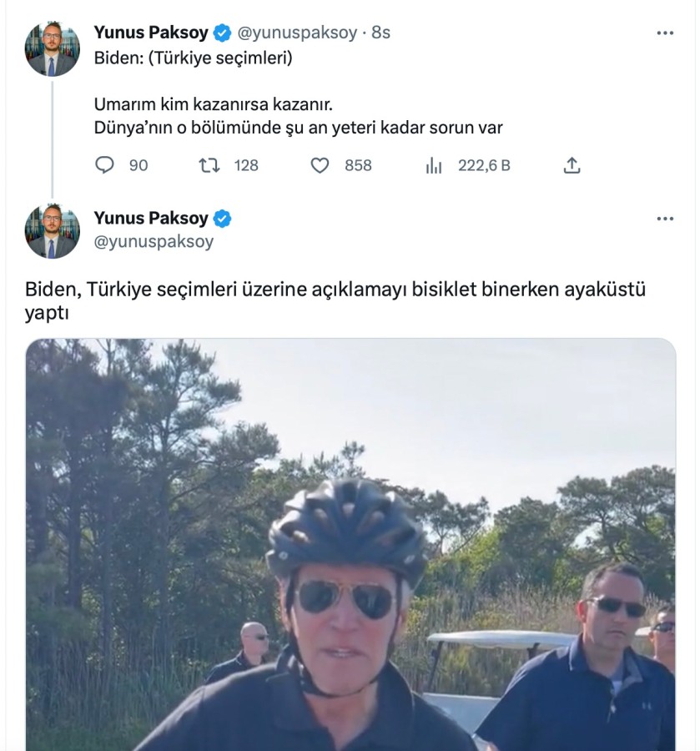Open the 8s timestamp link
The image size is (700, 751).
point(381,33)
